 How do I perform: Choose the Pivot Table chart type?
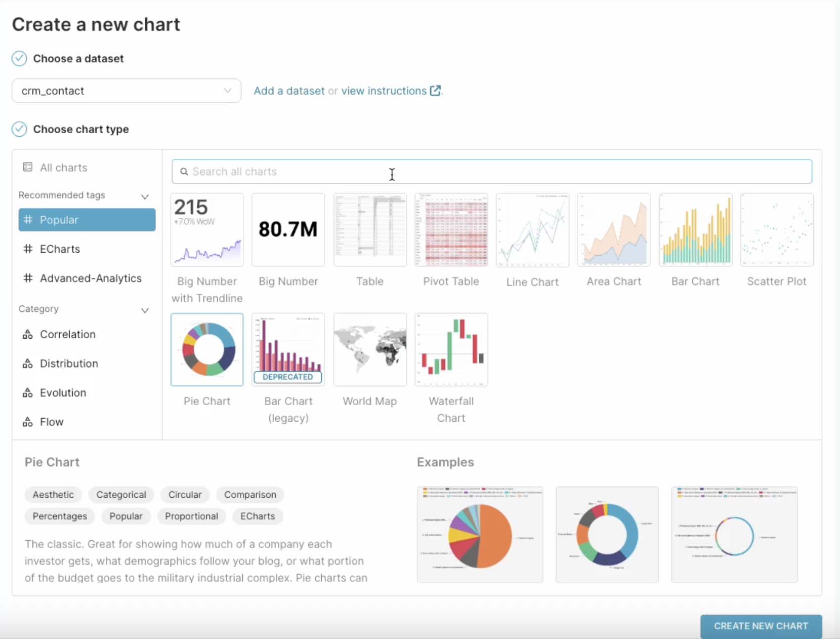tap(451, 230)
